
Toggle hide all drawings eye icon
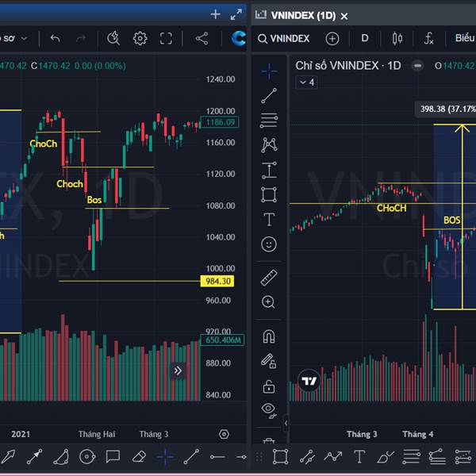(x=269, y=411)
